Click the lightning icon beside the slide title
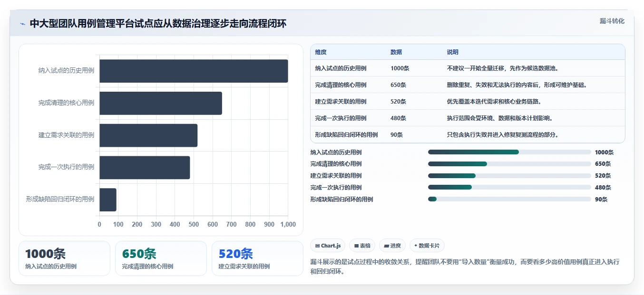Screen dimensions: 644x295 pyautogui.click(x=23, y=24)
